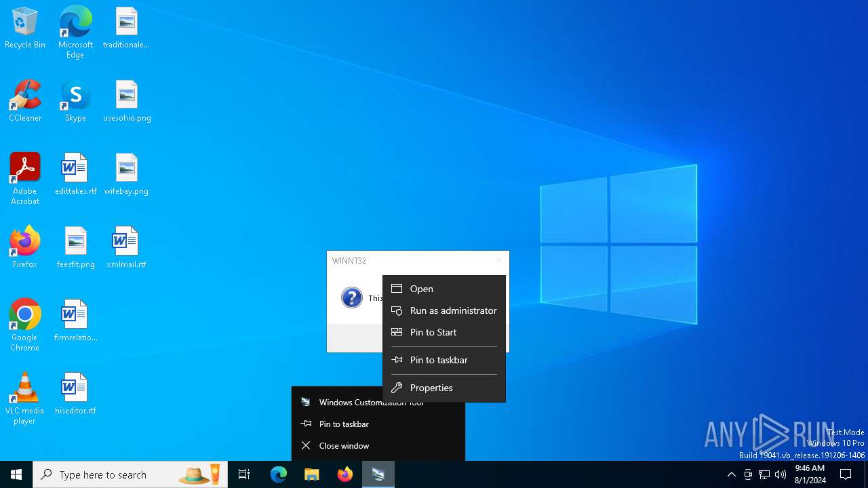Viewport: 868px width, 488px height.
Task: Choose Pin to Start in context menu
Action: coord(444,332)
